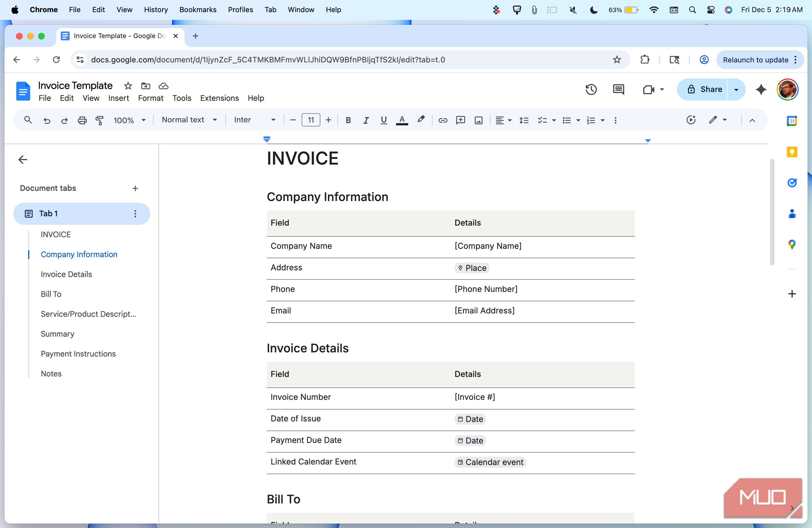Screen dimensions: 812x528
Task: Click the font size input field
Action: tap(310, 120)
